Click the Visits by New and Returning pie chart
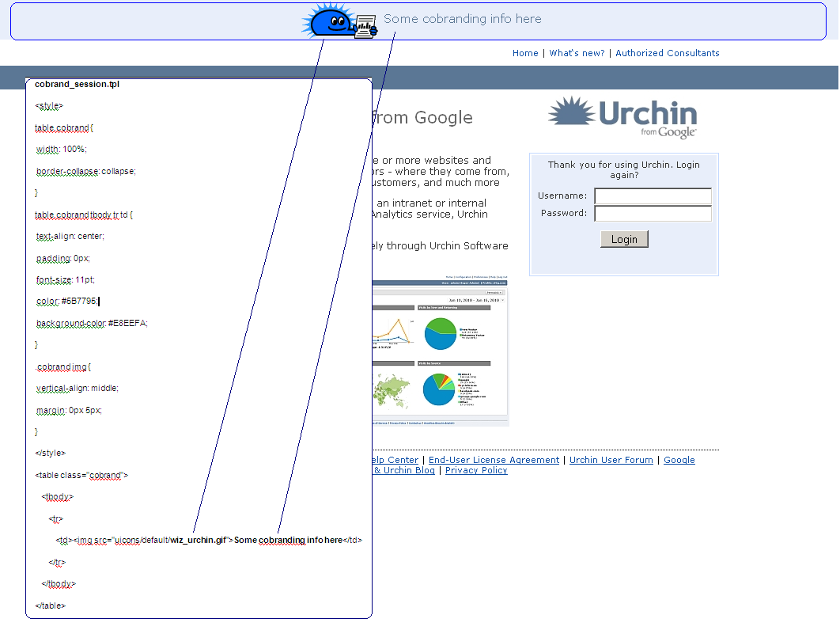The image size is (840, 634). click(x=440, y=332)
